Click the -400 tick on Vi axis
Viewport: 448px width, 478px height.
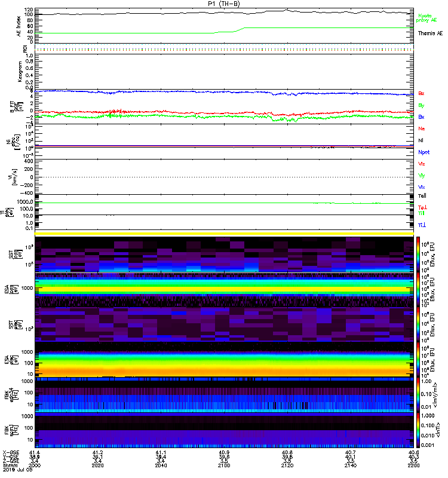point(27,193)
